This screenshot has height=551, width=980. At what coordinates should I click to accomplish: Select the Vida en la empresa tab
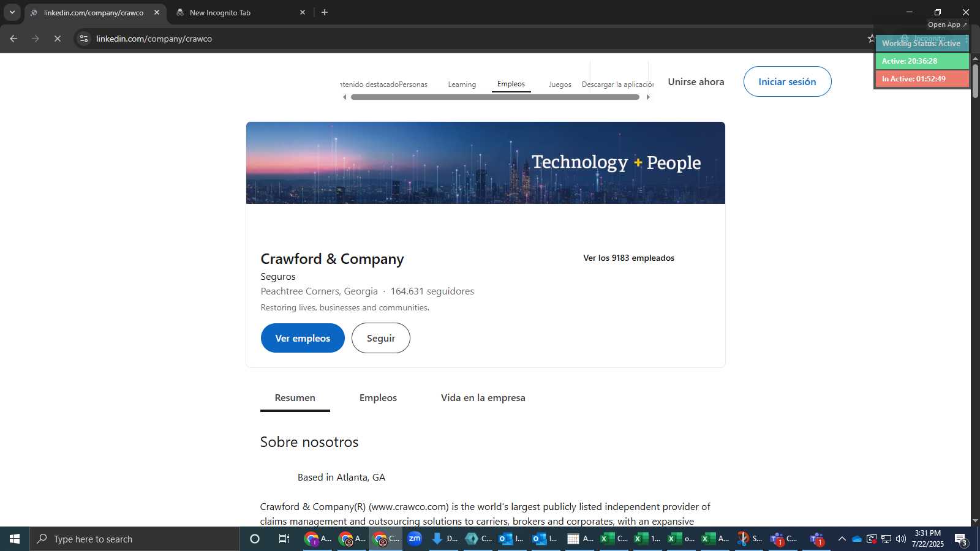click(x=483, y=398)
